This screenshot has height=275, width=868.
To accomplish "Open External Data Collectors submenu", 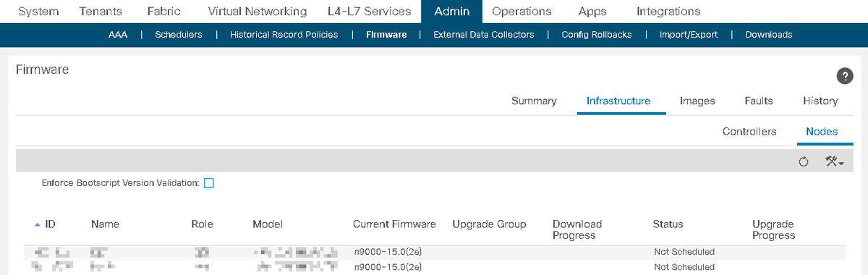I will coord(483,35).
